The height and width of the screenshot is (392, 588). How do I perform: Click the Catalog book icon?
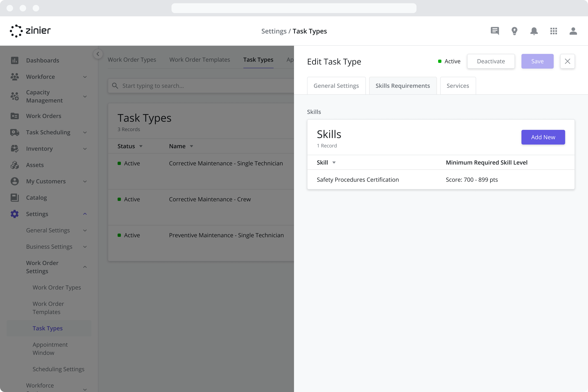coord(15,197)
